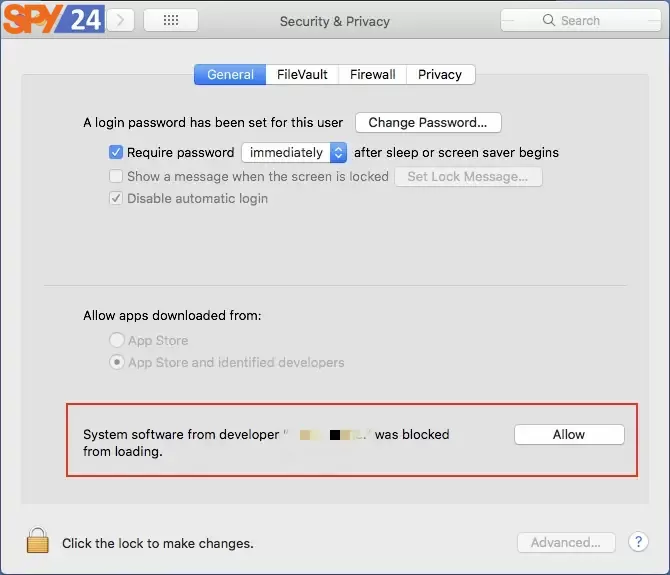Click the Change Password button
Screen dimensions: 670x575
tap(428, 123)
